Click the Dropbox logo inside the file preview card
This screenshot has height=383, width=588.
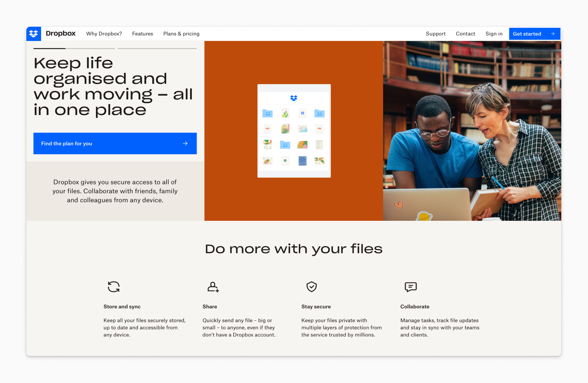click(294, 98)
